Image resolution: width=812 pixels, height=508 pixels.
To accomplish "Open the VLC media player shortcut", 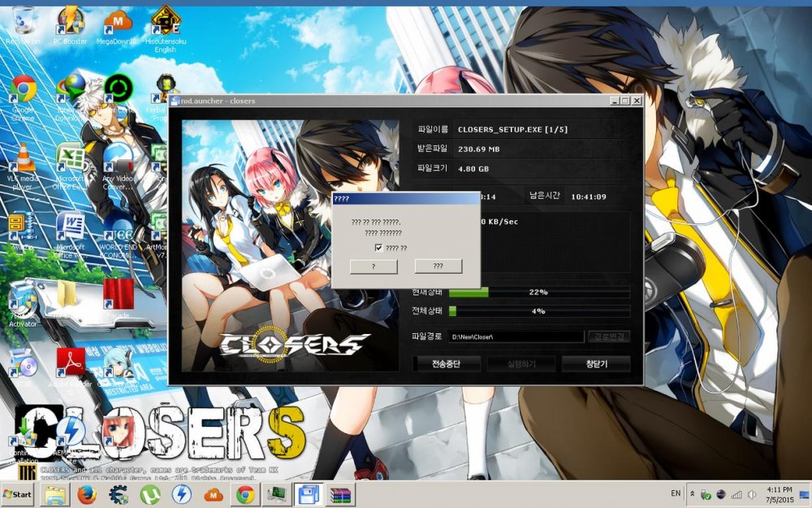I will pos(23,163).
